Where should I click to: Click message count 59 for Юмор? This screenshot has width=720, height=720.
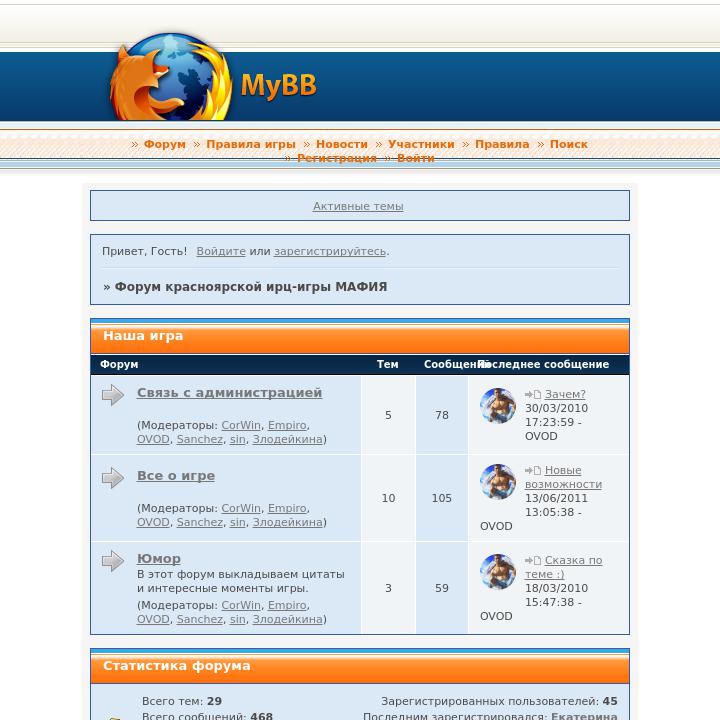(x=442, y=588)
